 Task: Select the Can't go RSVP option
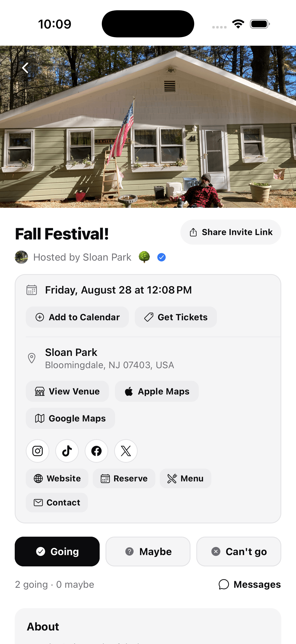(239, 551)
